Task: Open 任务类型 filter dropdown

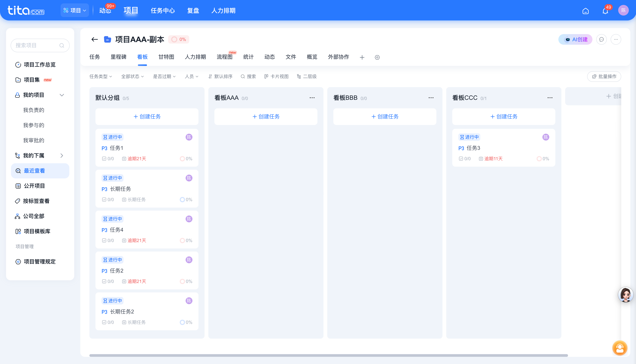Action: tap(101, 76)
